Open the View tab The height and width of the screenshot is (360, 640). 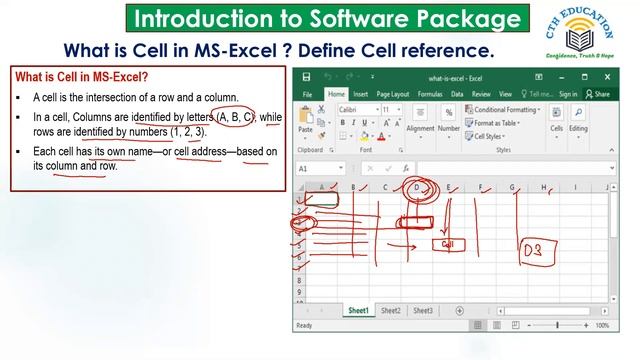[505, 94]
